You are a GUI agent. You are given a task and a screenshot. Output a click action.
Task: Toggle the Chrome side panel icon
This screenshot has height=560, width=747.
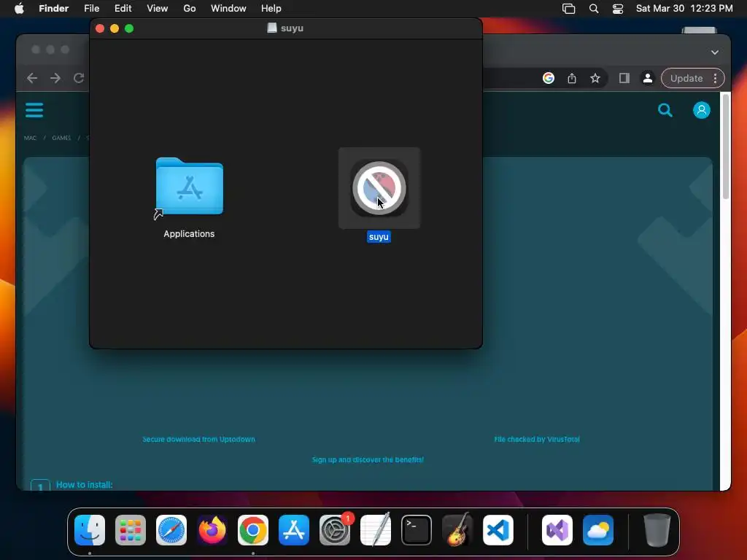[x=624, y=78]
